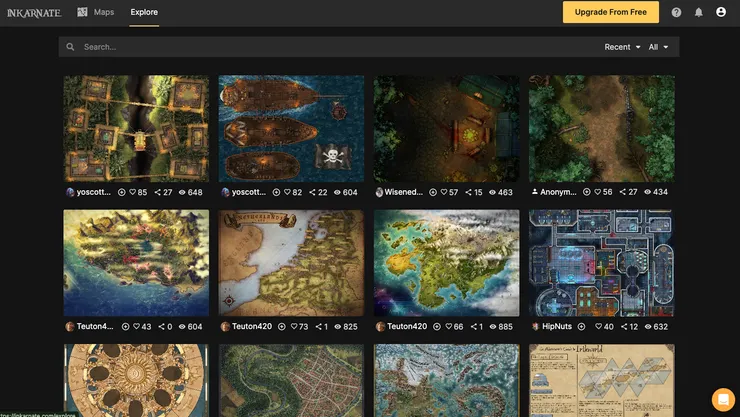Like the Teuton map with 43 hearts
The width and height of the screenshot is (740, 417).
pyautogui.click(x=136, y=326)
